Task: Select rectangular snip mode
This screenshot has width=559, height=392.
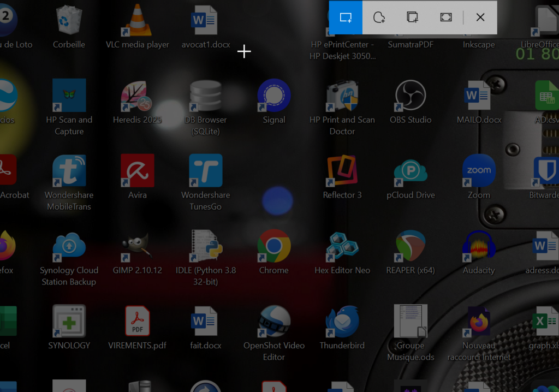Action: point(346,17)
